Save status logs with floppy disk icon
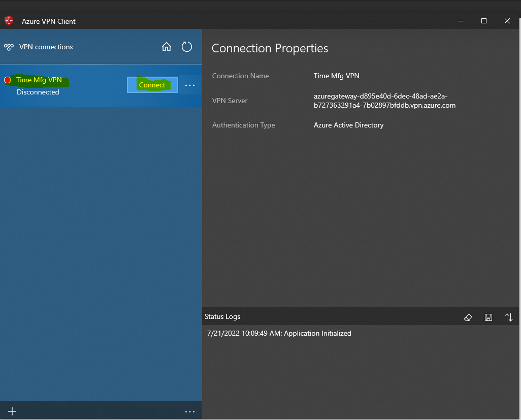Screen dimensions: 521x420 pyautogui.click(x=489, y=317)
